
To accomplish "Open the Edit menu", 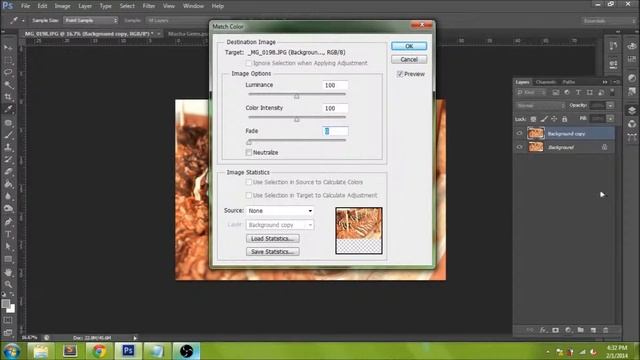I will click(x=42, y=6).
